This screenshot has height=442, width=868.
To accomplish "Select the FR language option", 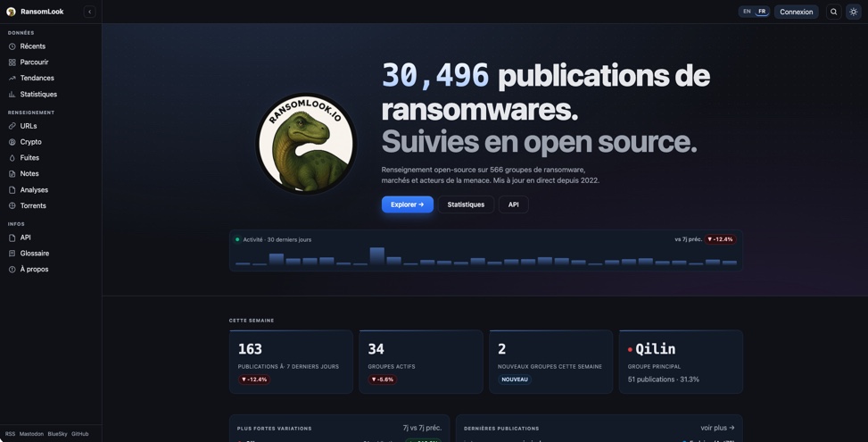I will [762, 12].
